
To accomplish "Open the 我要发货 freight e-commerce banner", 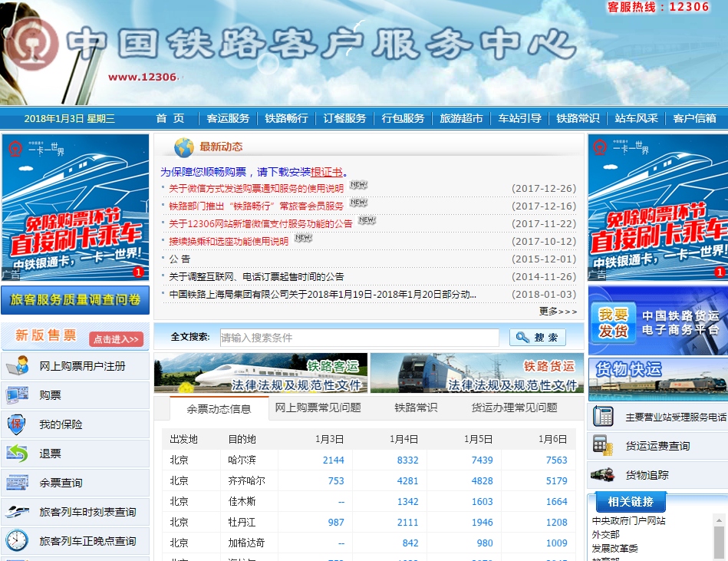I will pyautogui.click(x=658, y=321).
